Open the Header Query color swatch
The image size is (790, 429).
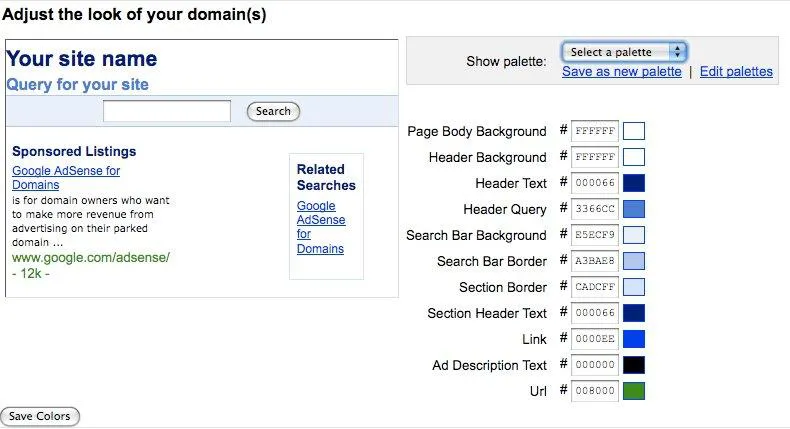634,209
